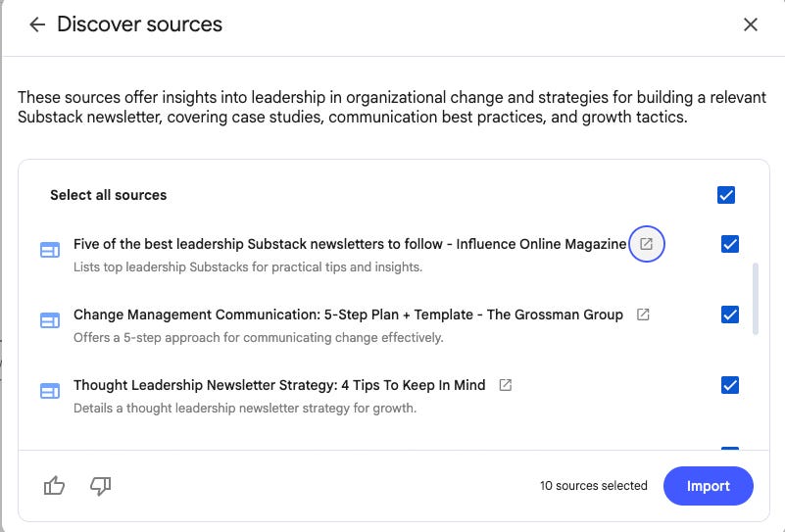Open the Five of the best leadership Substack title
The image size is (785, 532).
click(x=349, y=244)
